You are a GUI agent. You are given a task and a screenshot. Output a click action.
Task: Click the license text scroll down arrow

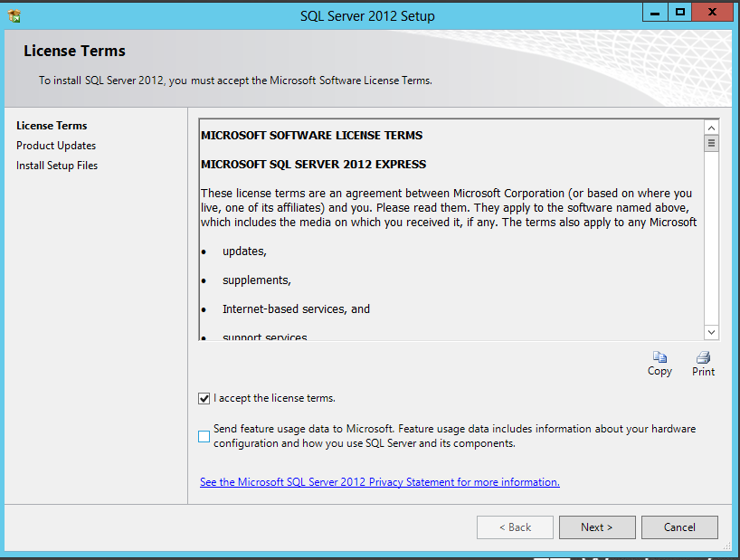click(711, 332)
